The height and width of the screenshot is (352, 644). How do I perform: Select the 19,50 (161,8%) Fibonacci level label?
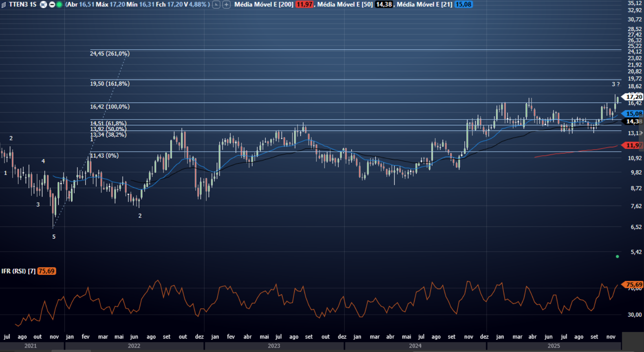coord(110,84)
